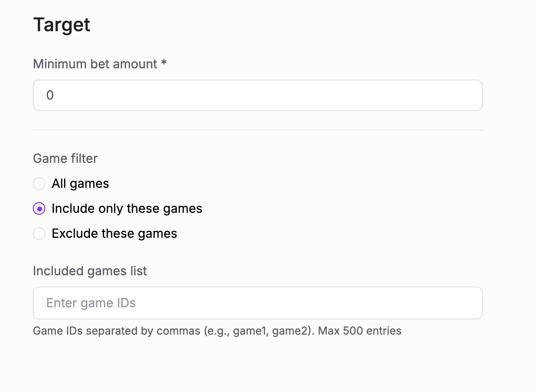Click the "0" value in the bet field
The width and height of the screenshot is (536, 392).
click(50, 95)
